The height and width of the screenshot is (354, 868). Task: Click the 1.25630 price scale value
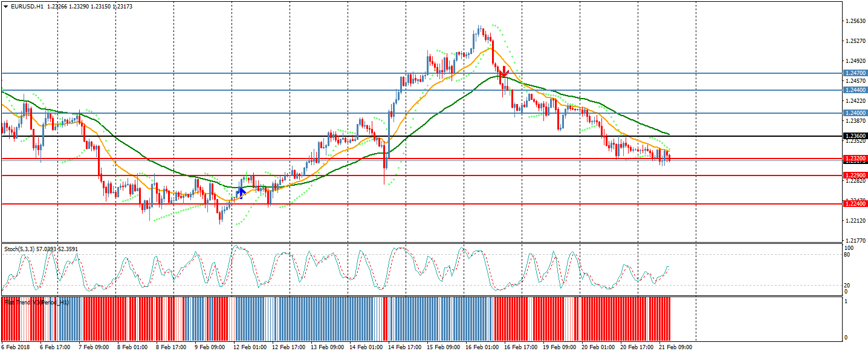[853, 21]
